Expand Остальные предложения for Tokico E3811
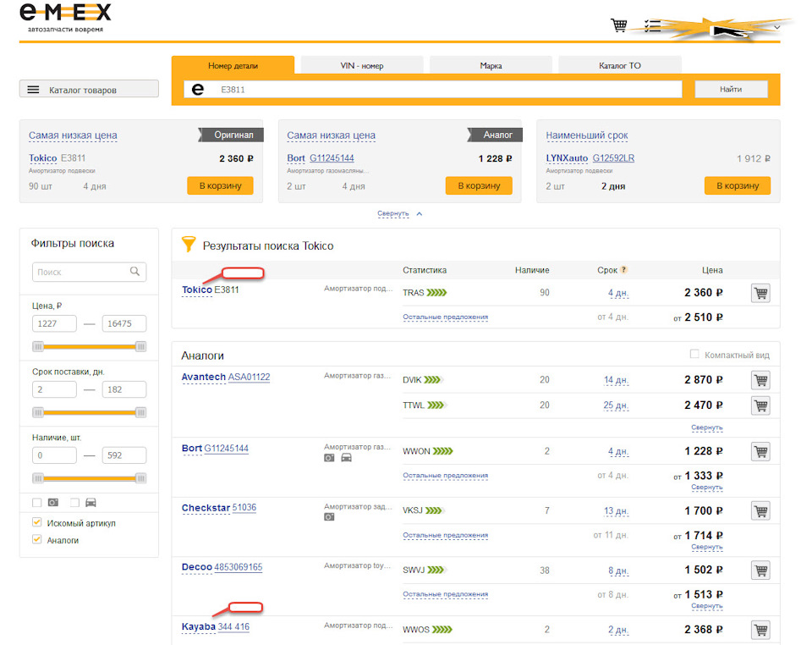Screen dimensions: 812x645 [446, 317]
